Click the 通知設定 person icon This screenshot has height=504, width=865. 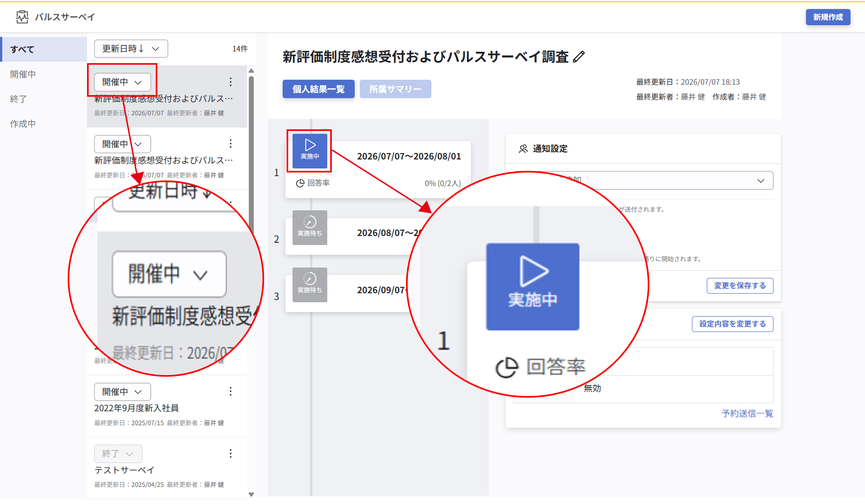click(523, 149)
